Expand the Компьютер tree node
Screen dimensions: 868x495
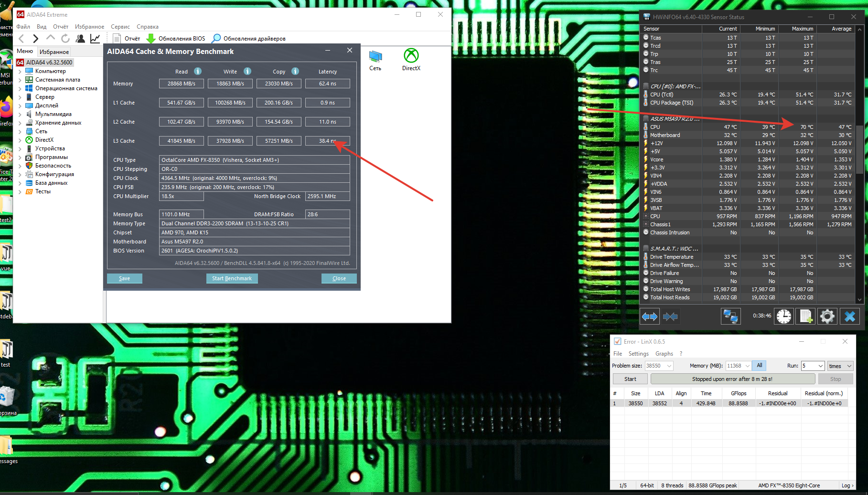point(20,72)
